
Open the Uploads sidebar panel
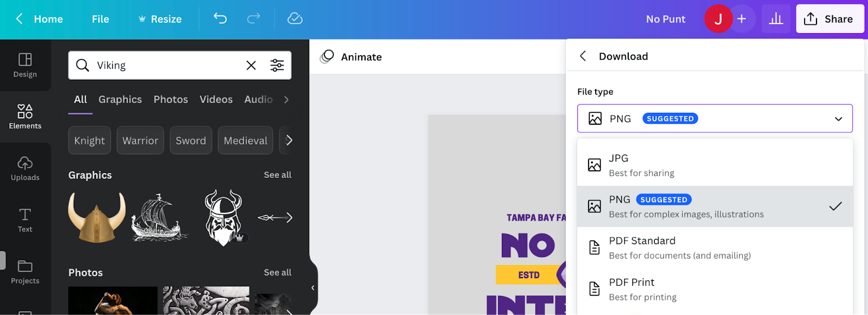25,169
